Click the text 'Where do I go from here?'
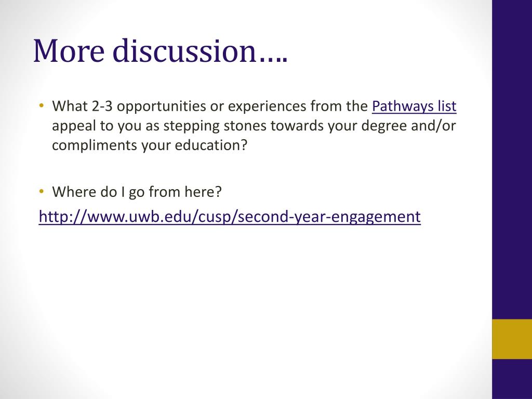 (137, 192)
